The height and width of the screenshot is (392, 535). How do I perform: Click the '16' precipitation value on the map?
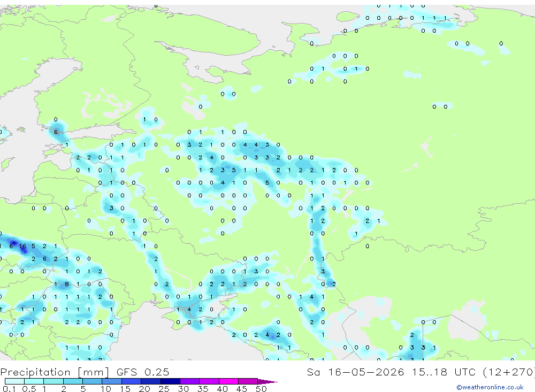[x=22, y=246]
